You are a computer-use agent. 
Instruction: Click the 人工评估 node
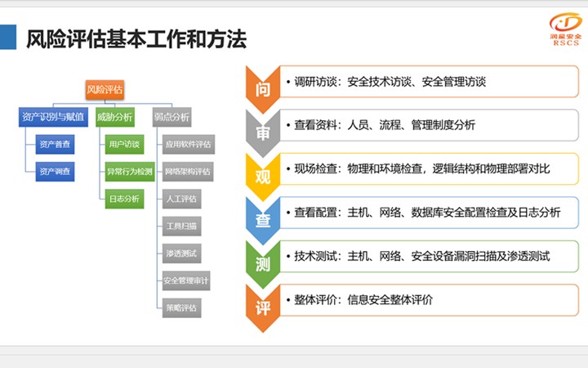click(182, 199)
